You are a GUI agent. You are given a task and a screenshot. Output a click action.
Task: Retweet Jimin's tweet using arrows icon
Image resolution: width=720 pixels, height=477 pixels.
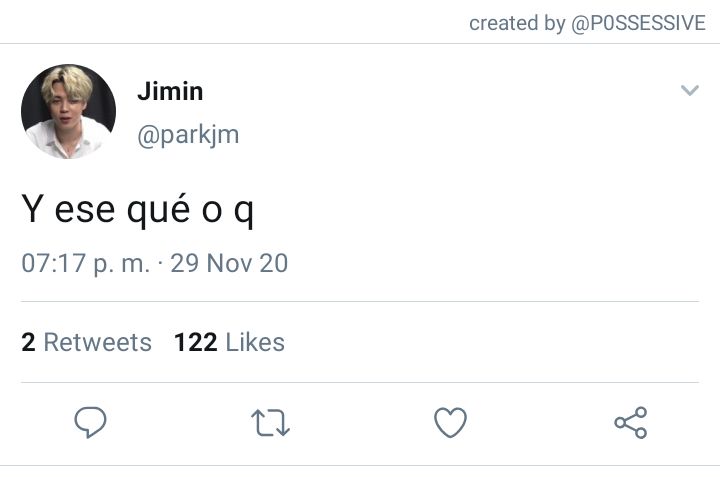[270, 422]
